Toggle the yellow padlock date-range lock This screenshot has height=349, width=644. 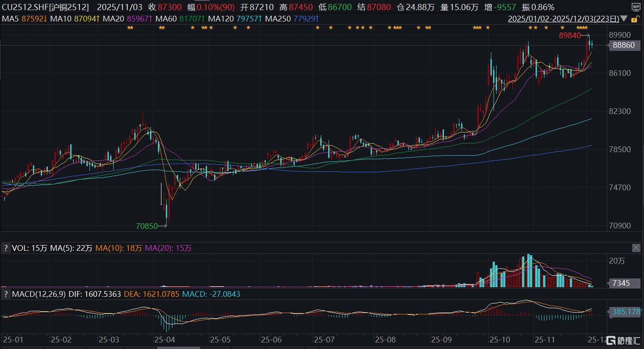pos(634,19)
